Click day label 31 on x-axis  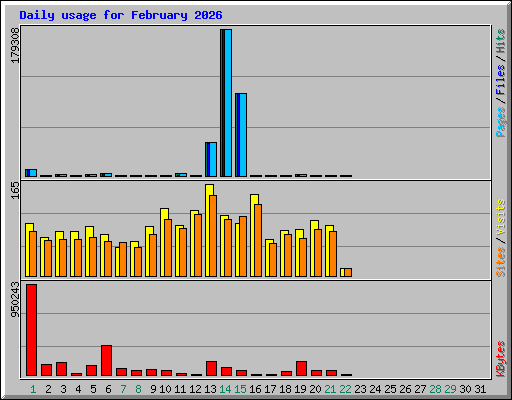pos(480,389)
